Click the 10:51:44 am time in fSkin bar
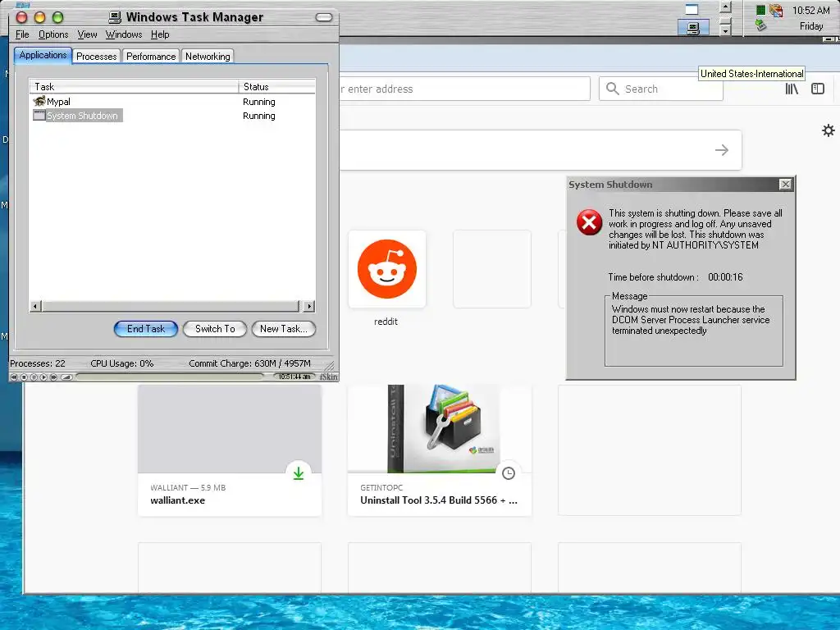This screenshot has width=840, height=630. [294, 377]
